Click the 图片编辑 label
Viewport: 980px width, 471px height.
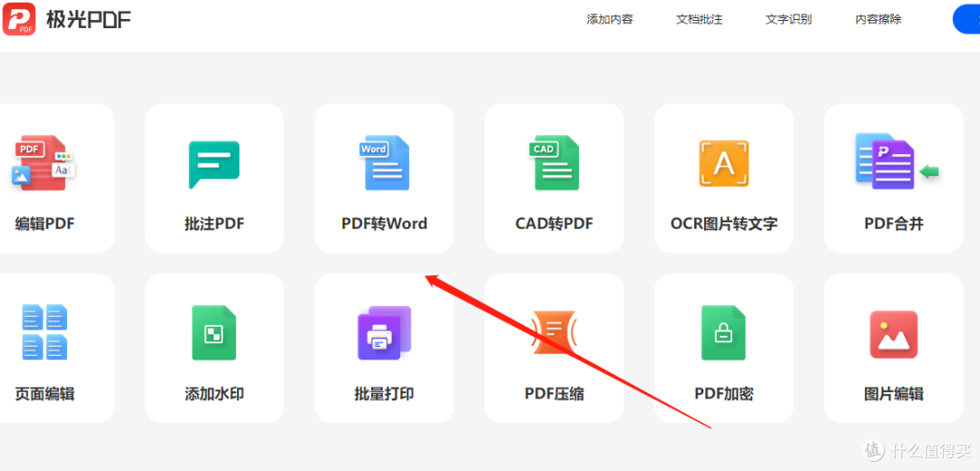coord(894,394)
